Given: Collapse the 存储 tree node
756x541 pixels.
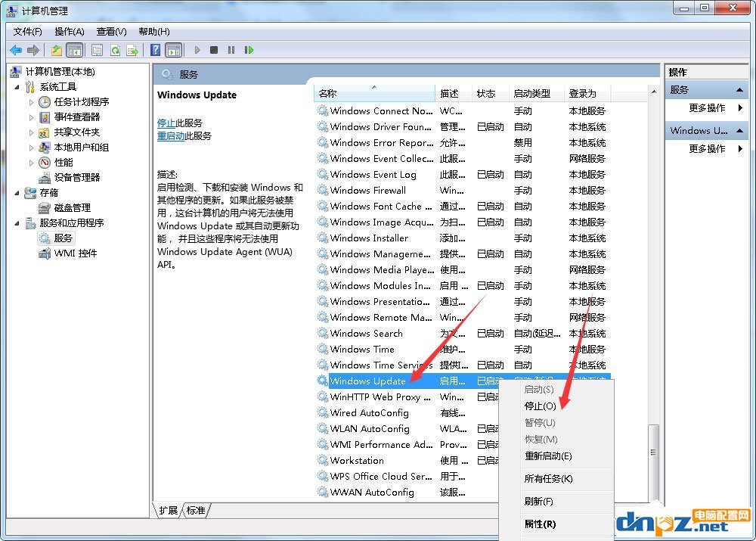Looking at the screenshot, I should click(17, 193).
